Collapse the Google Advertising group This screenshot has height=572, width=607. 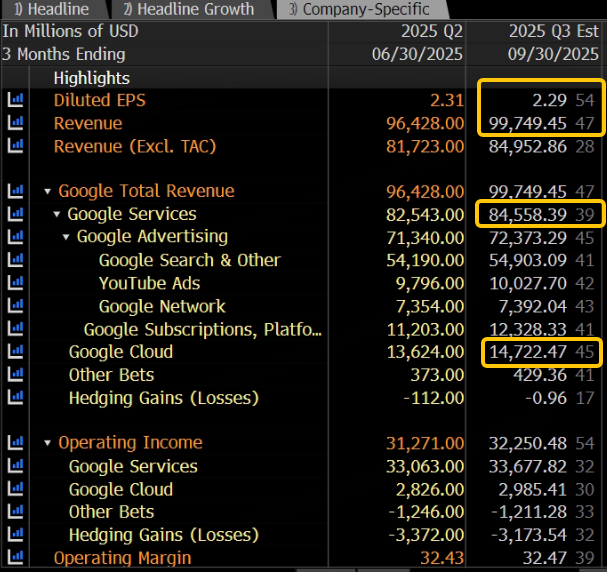click(66, 237)
